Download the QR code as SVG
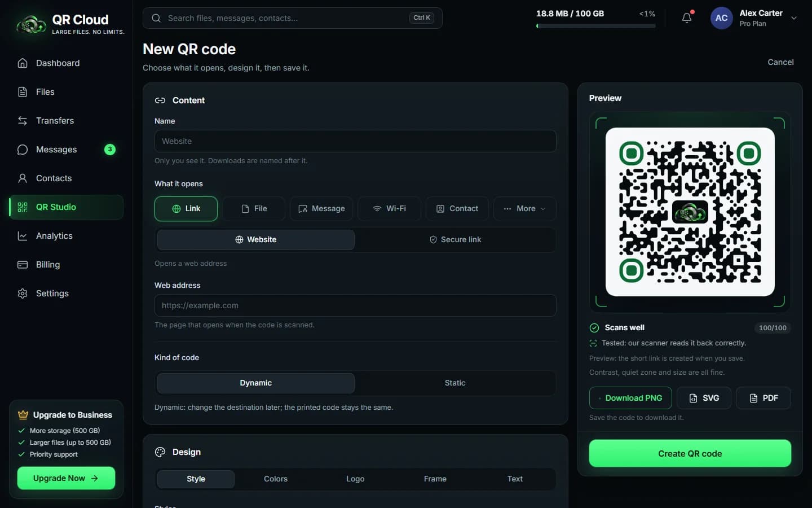Image resolution: width=812 pixels, height=508 pixels. [x=704, y=398]
